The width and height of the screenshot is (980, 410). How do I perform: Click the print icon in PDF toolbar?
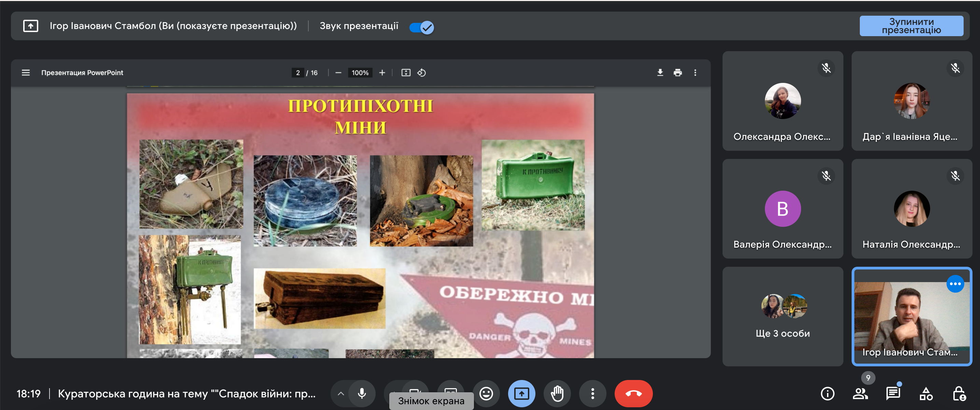pos(677,73)
